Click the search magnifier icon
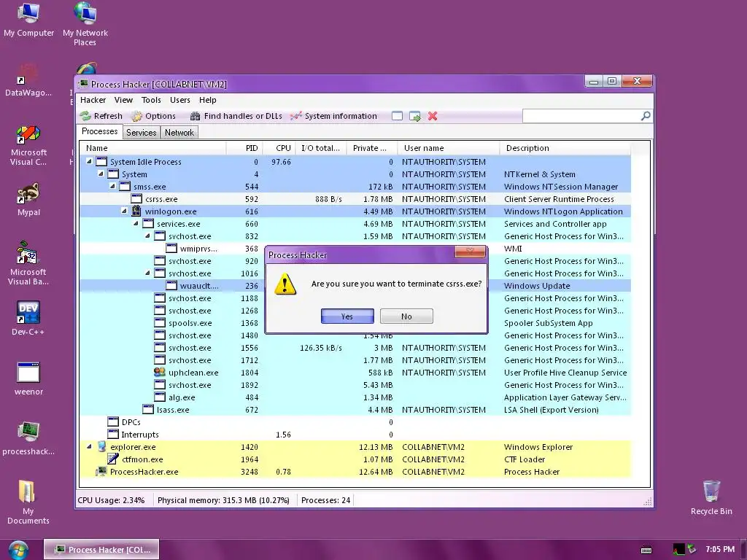Image resolution: width=747 pixels, height=560 pixels. click(646, 116)
